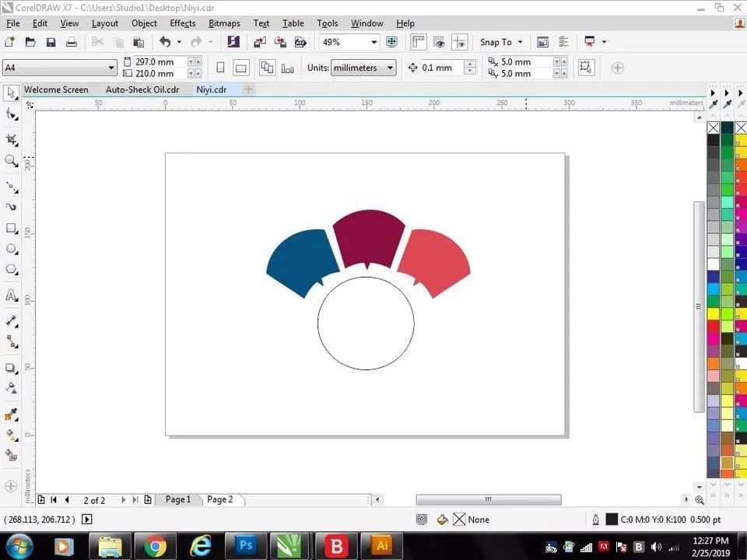Open the Units millimeters dropdown
This screenshot has width=747, height=560.
tap(390, 68)
